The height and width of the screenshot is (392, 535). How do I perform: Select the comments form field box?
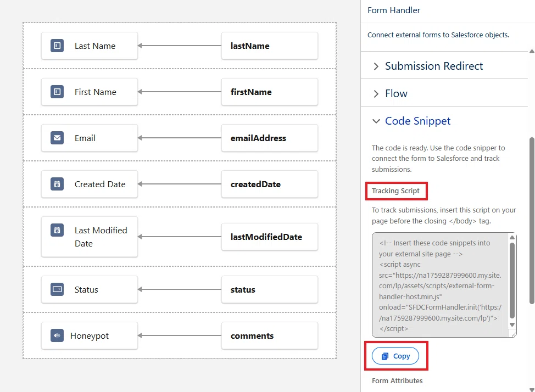pyautogui.click(x=270, y=335)
